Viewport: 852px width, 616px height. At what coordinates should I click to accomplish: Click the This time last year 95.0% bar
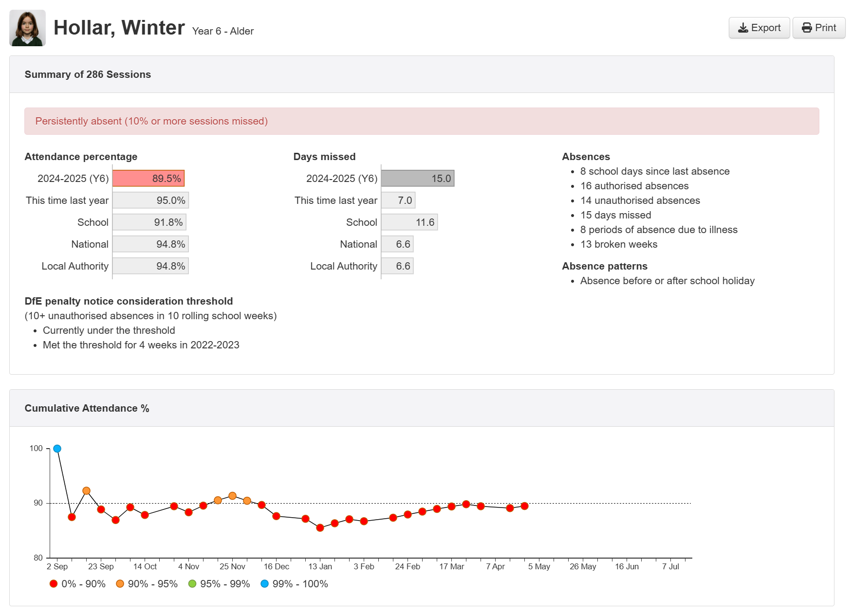coord(150,200)
